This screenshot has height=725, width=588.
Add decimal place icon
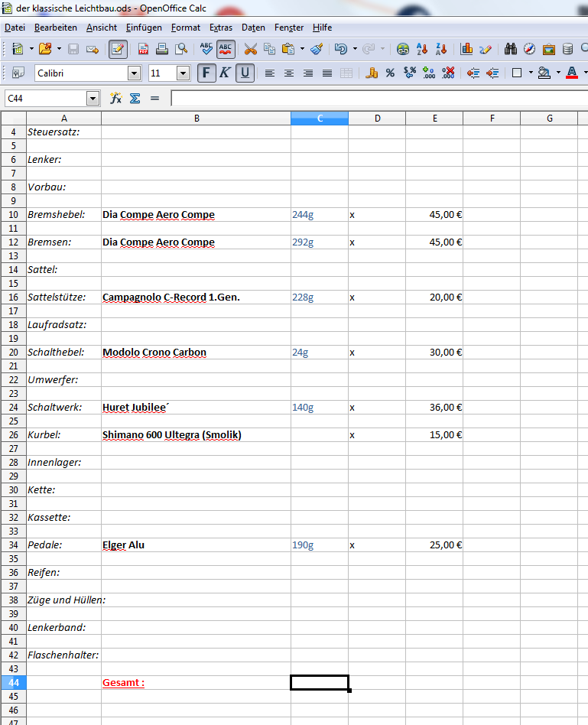pos(428,73)
